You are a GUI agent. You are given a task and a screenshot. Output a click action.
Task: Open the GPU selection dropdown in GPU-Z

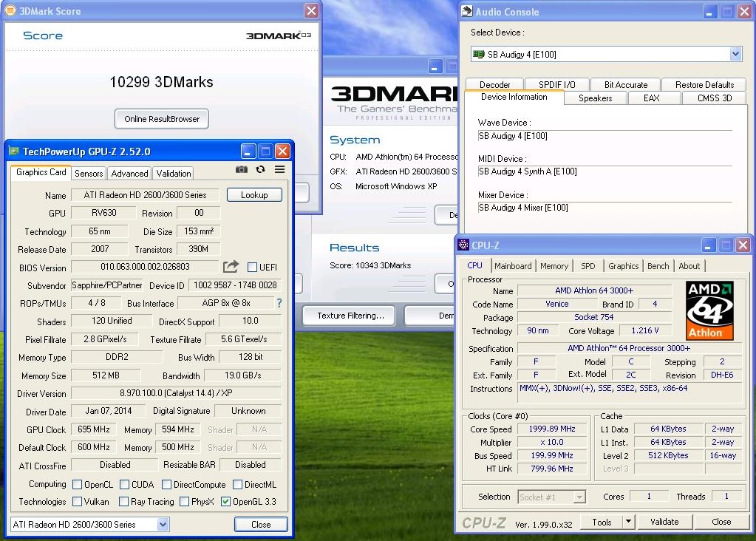click(163, 524)
